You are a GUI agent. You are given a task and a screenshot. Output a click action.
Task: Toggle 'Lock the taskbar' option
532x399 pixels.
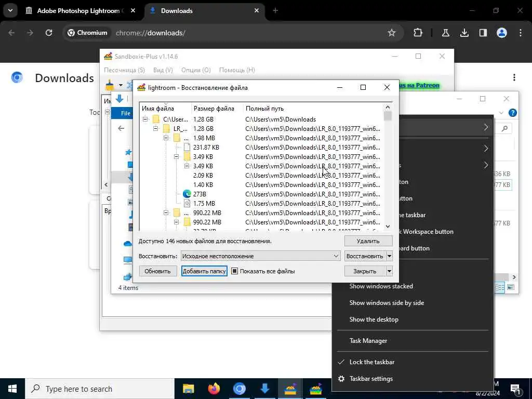(372, 362)
